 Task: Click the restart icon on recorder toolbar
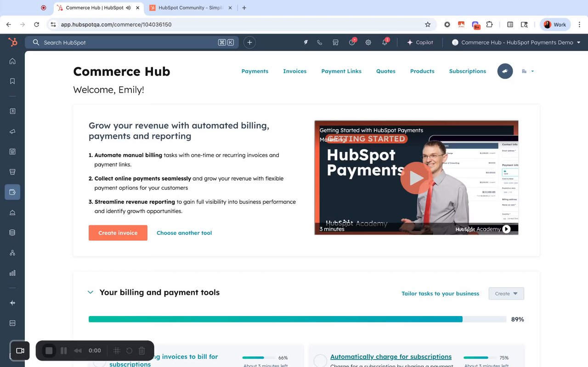coord(129,350)
